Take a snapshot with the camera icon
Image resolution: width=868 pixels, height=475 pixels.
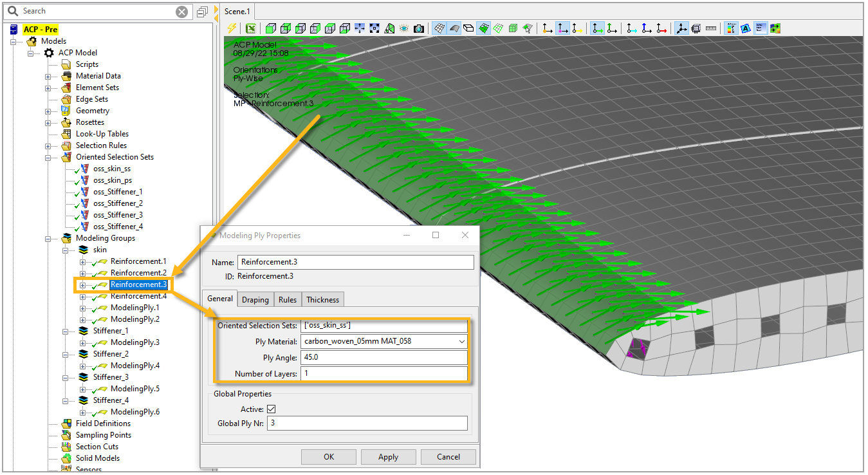[419, 28]
